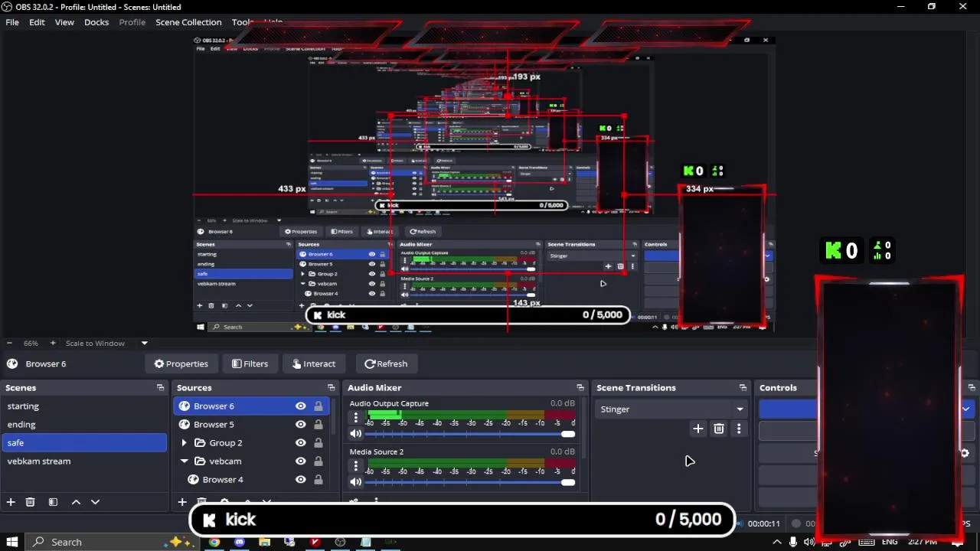Add a new source with plus icon
Viewport: 980px width, 551px height.
click(x=181, y=502)
